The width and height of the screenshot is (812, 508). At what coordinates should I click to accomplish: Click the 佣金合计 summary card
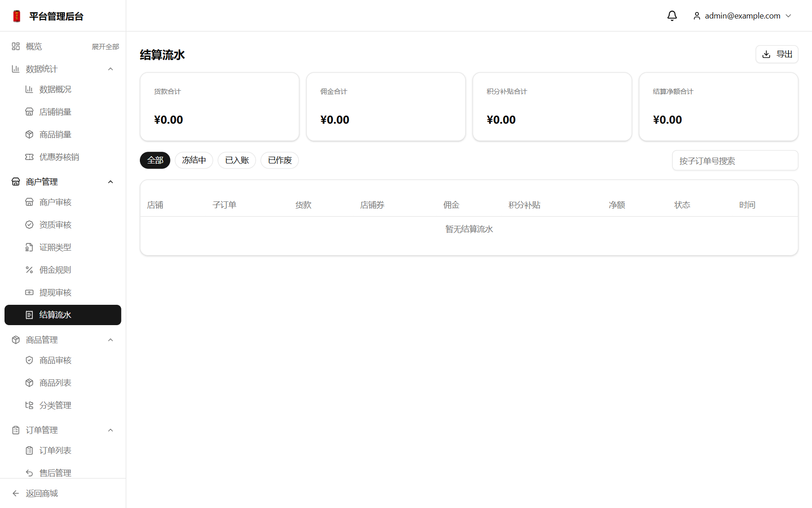click(x=386, y=107)
